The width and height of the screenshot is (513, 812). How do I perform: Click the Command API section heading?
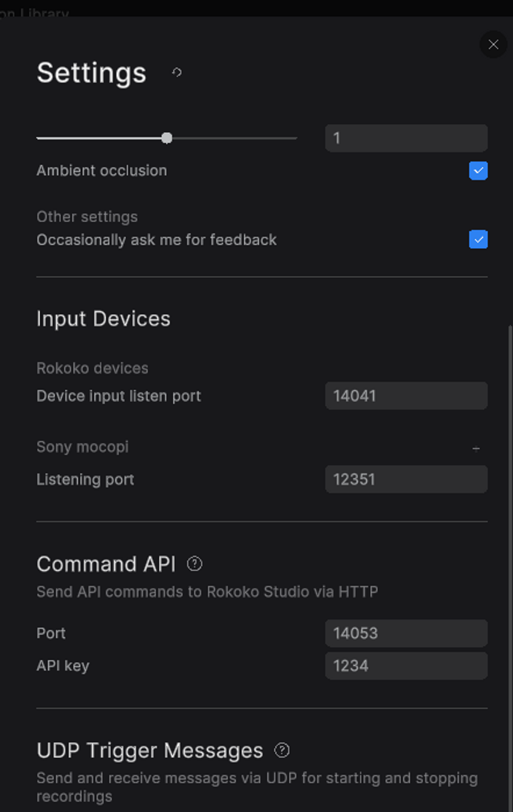(x=106, y=564)
